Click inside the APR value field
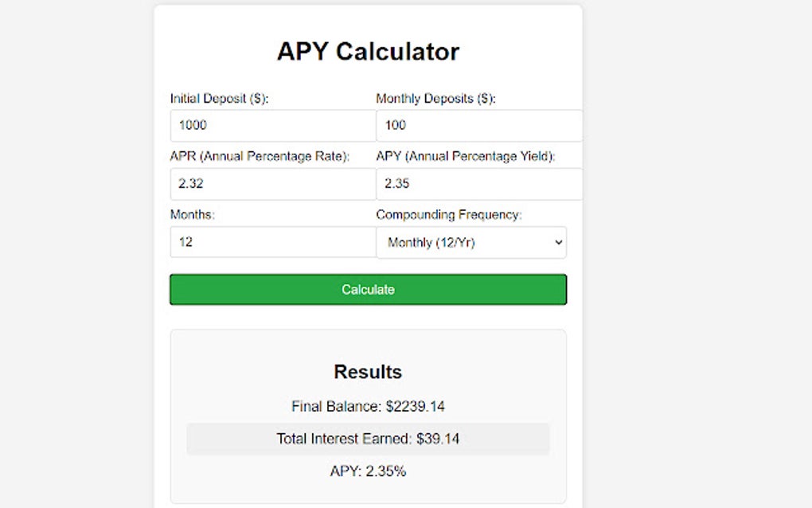 click(x=272, y=184)
